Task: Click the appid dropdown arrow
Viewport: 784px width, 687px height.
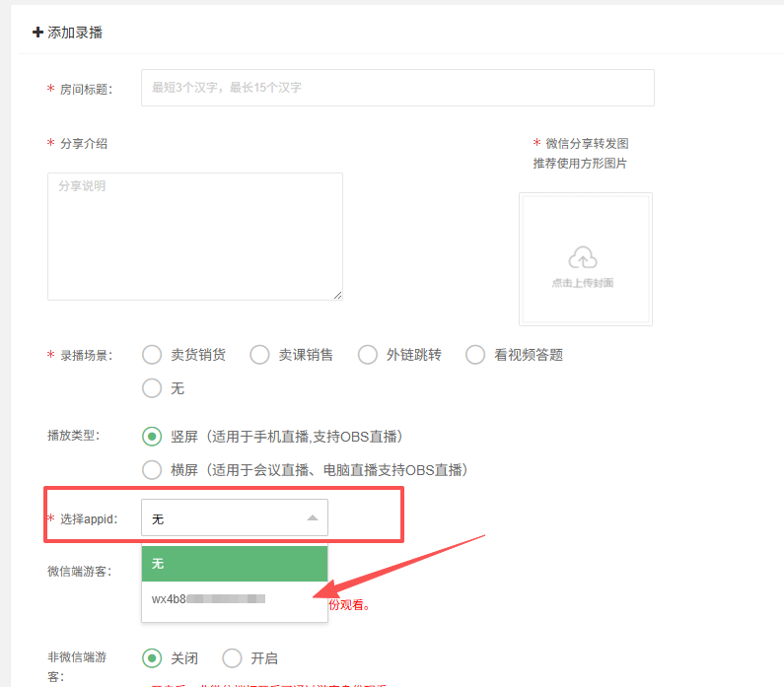Action: (313, 517)
